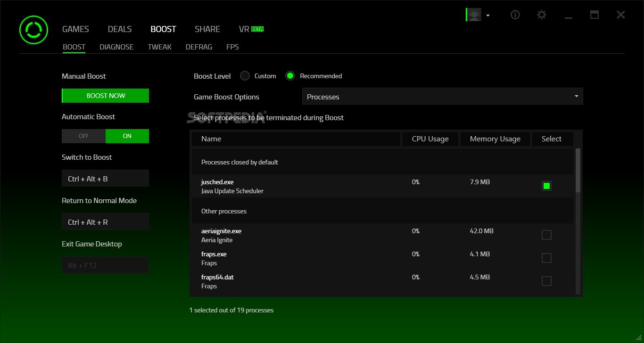This screenshot has height=343, width=644.
Task: Open the Game Boost Options Processes dropdown
Action: [x=442, y=97]
